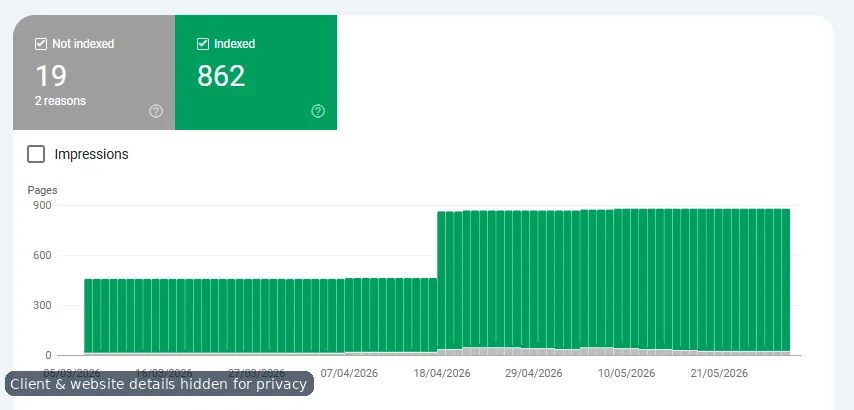Enable the Impressions checkbox
Screen dimensions: 854x410
(x=36, y=154)
